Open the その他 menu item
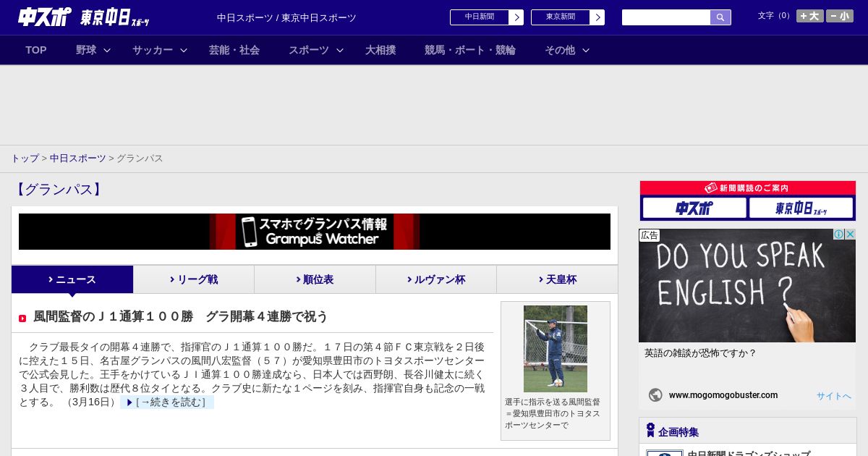Image resolution: width=868 pixels, height=456 pixels. click(560, 50)
